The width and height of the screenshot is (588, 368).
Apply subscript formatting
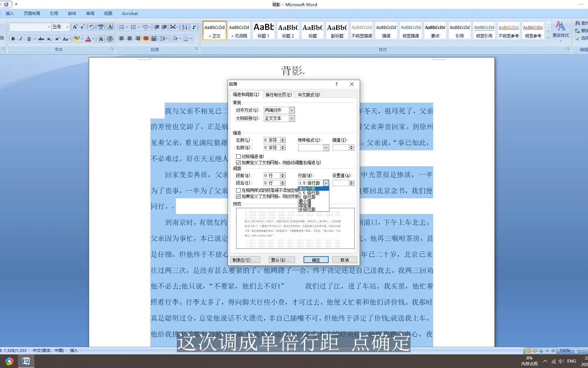(49, 39)
